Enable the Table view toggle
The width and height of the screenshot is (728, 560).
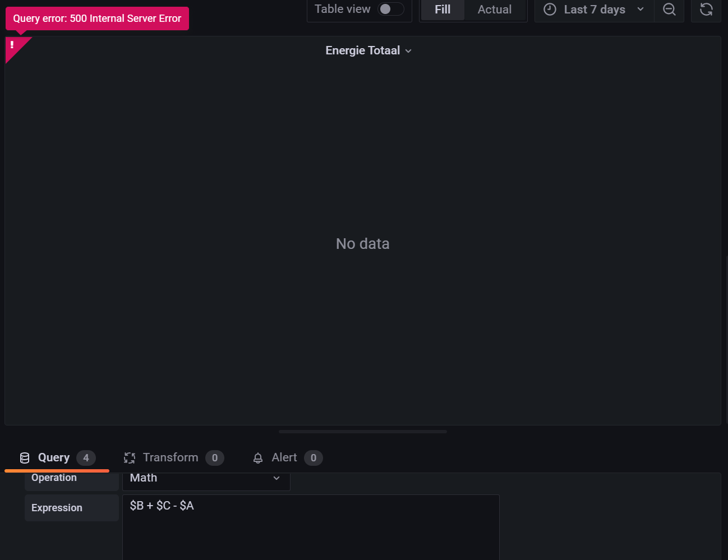click(391, 9)
